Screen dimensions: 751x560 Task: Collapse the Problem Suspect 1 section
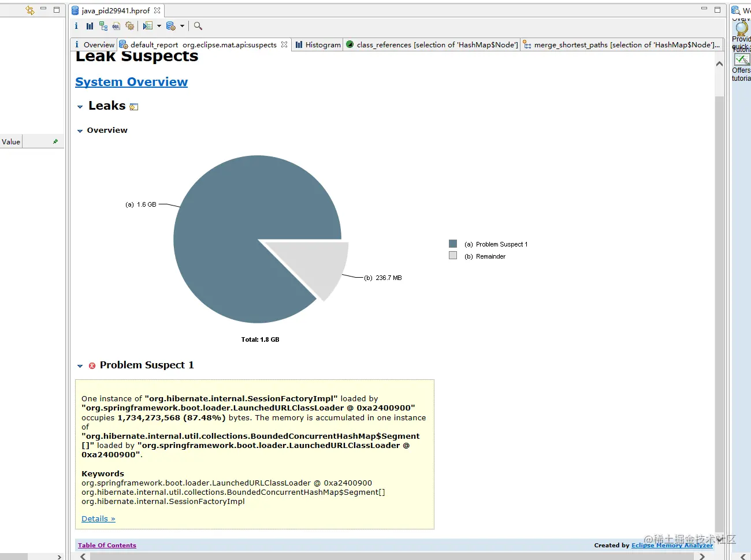click(80, 366)
